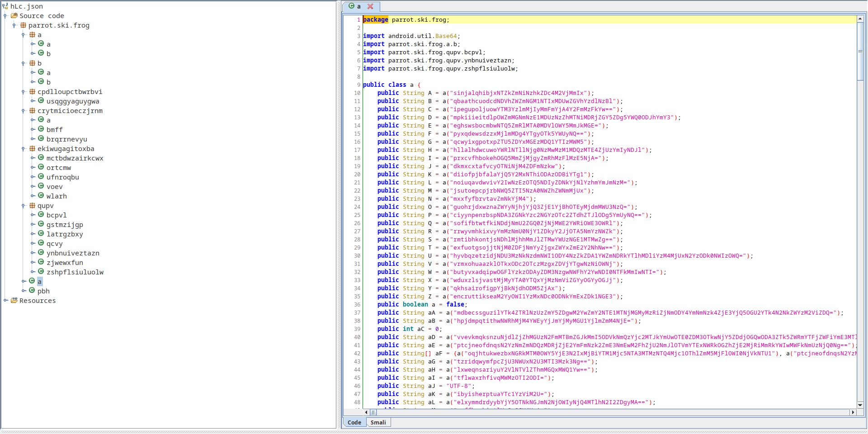868x434 pixels.
Task: Click the class icon of brqrrnevyu
Action: pos(41,139)
